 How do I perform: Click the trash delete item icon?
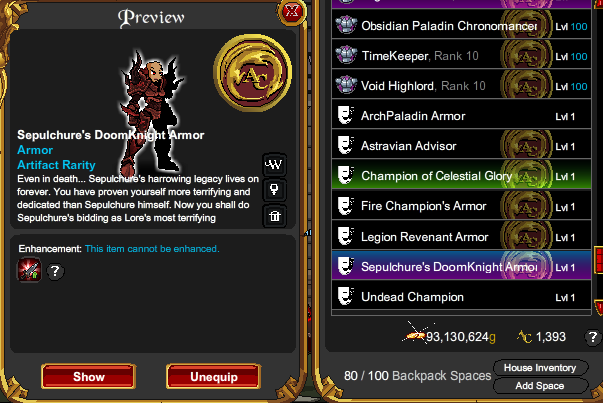[274, 216]
